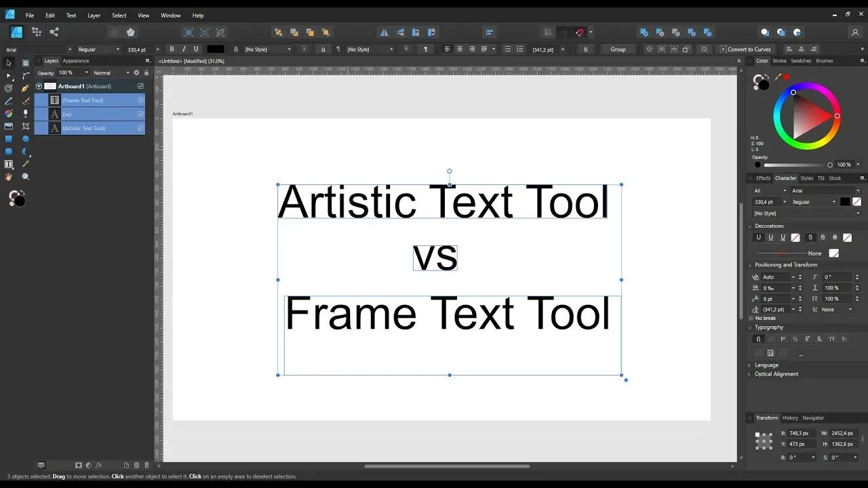Enable the No break option in Character panel
The width and height of the screenshot is (868, 488).
click(751, 318)
